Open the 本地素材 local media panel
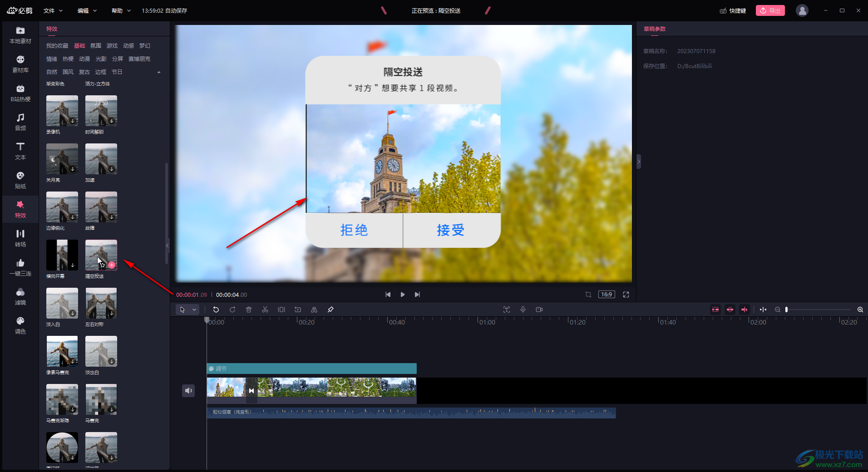This screenshot has width=868, height=472. click(x=20, y=35)
